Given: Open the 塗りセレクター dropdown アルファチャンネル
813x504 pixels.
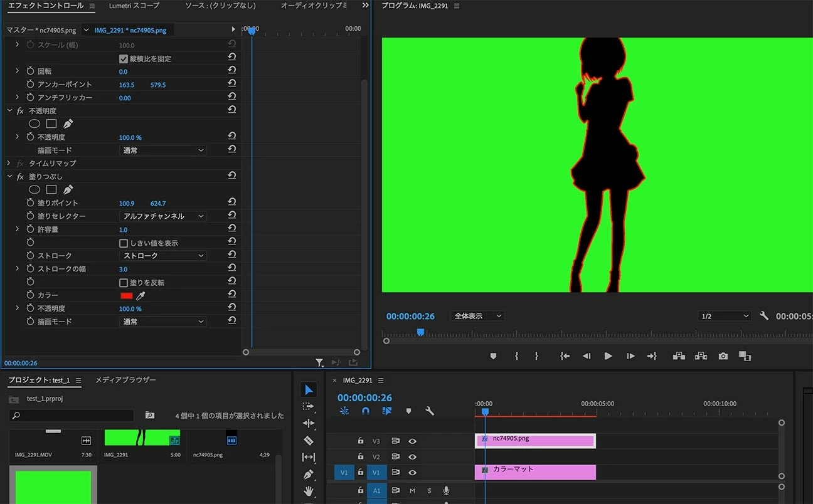Looking at the screenshot, I should tap(163, 216).
